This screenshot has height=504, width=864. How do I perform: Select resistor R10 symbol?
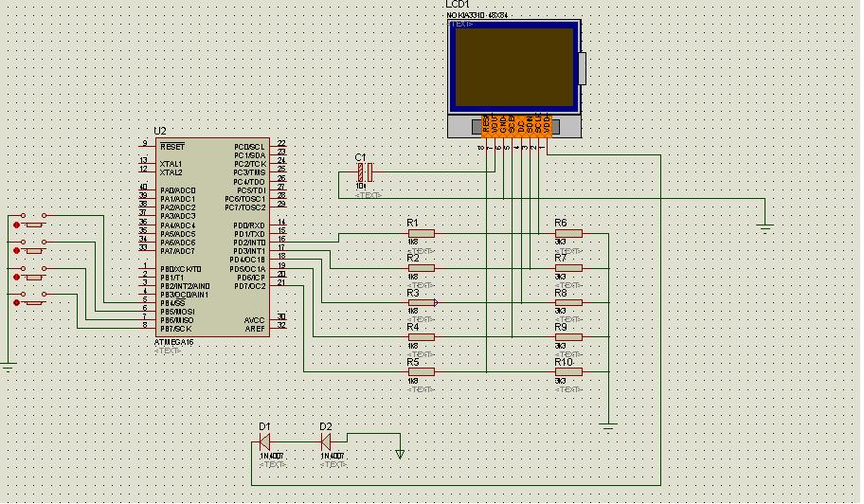[x=568, y=371]
